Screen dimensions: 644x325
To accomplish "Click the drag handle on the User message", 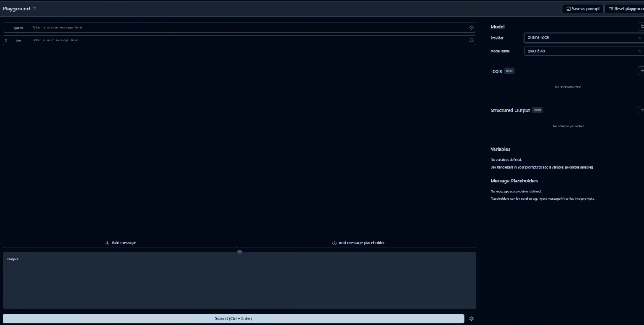I will click(x=6, y=40).
